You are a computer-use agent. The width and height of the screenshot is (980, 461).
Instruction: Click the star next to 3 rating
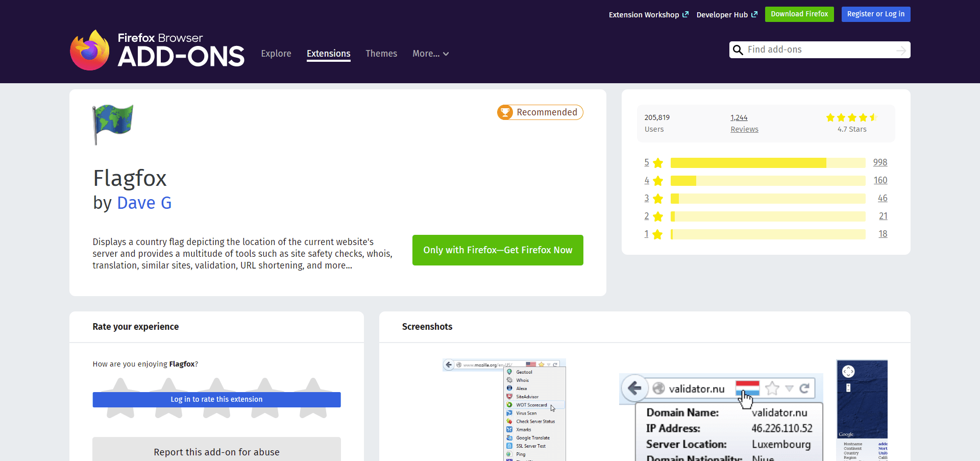[658, 199]
